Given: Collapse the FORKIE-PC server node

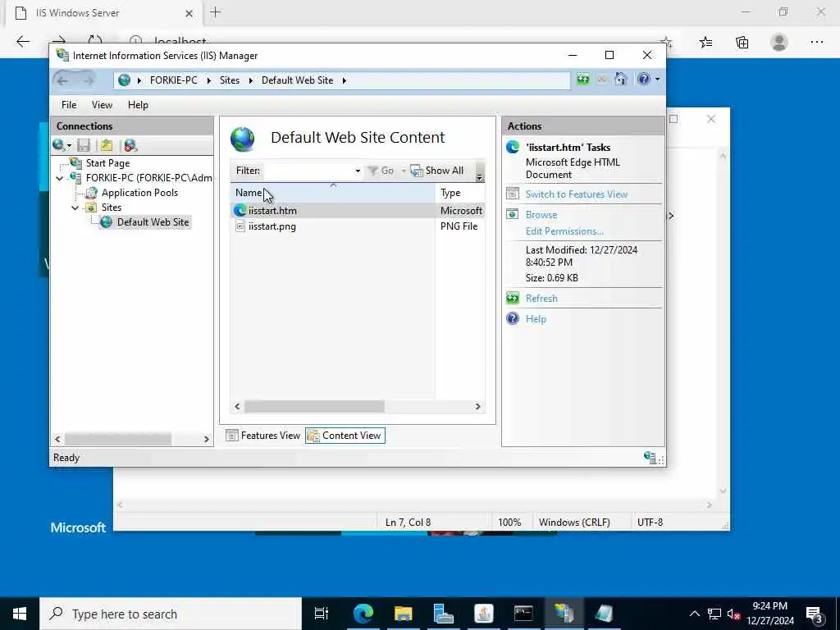Looking at the screenshot, I should click(59, 178).
